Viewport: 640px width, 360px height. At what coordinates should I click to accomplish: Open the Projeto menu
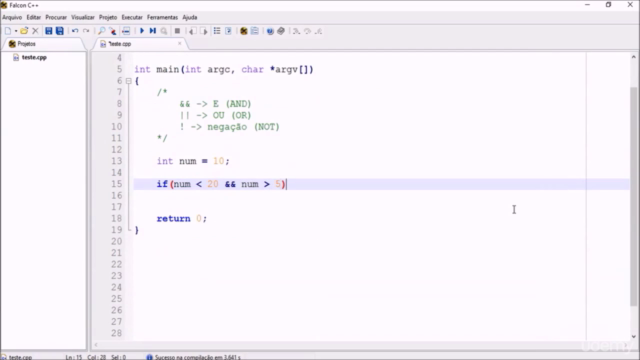pos(108,17)
